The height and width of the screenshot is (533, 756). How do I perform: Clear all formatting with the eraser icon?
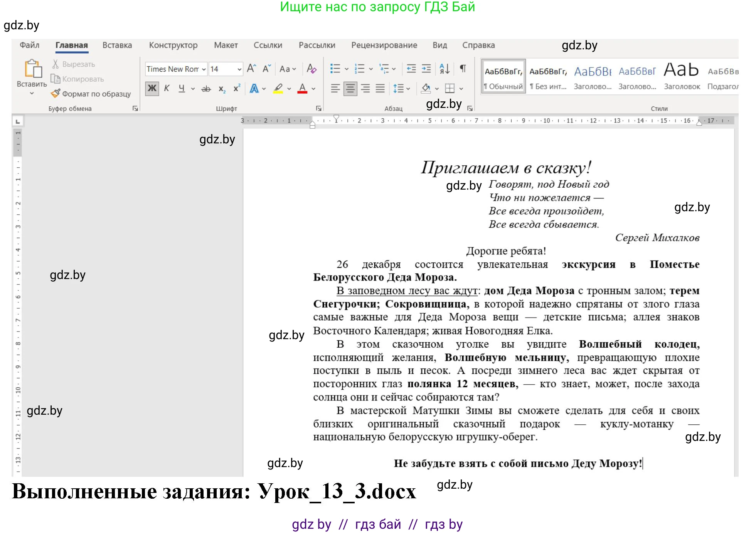(x=311, y=69)
